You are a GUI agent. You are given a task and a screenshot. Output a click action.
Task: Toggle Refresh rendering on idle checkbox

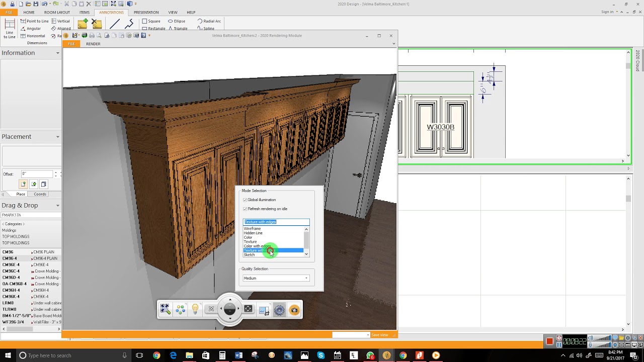coord(245,209)
